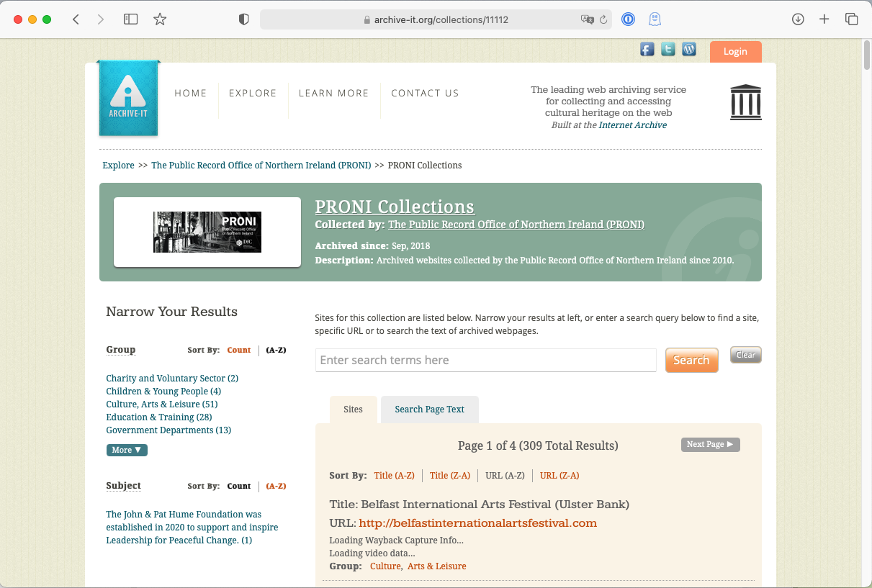This screenshot has width=872, height=588.
Task: Click the page vertical scrollbar
Action: tap(867, 55)
